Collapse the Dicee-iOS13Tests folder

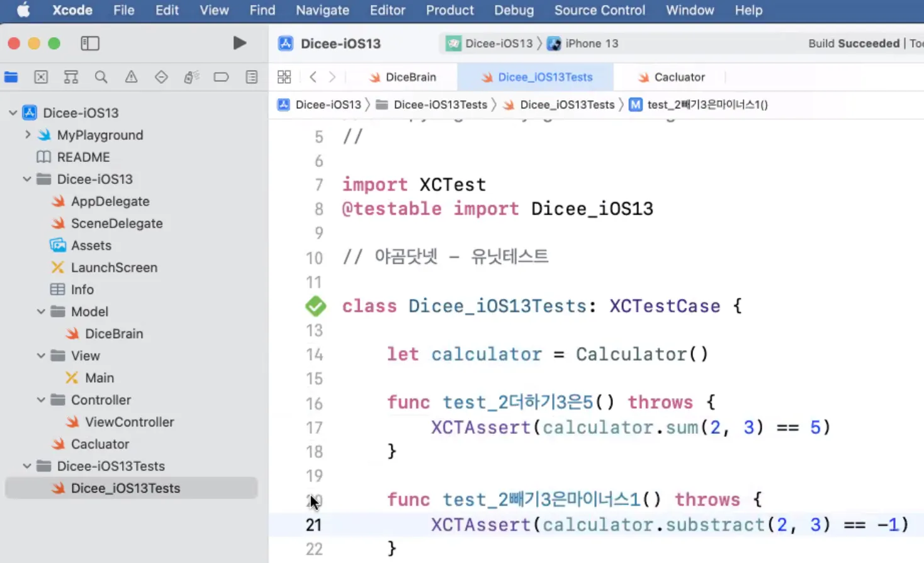(x=27, y=466)
